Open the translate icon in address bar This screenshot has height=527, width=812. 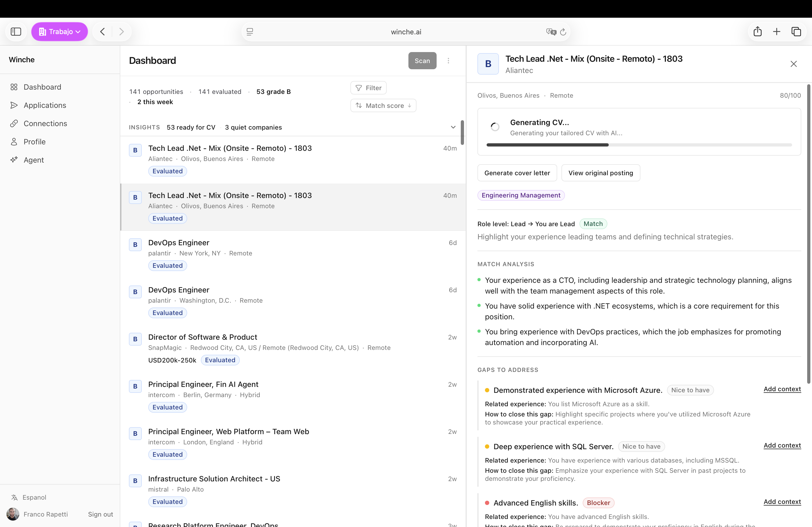coord(551,32)
